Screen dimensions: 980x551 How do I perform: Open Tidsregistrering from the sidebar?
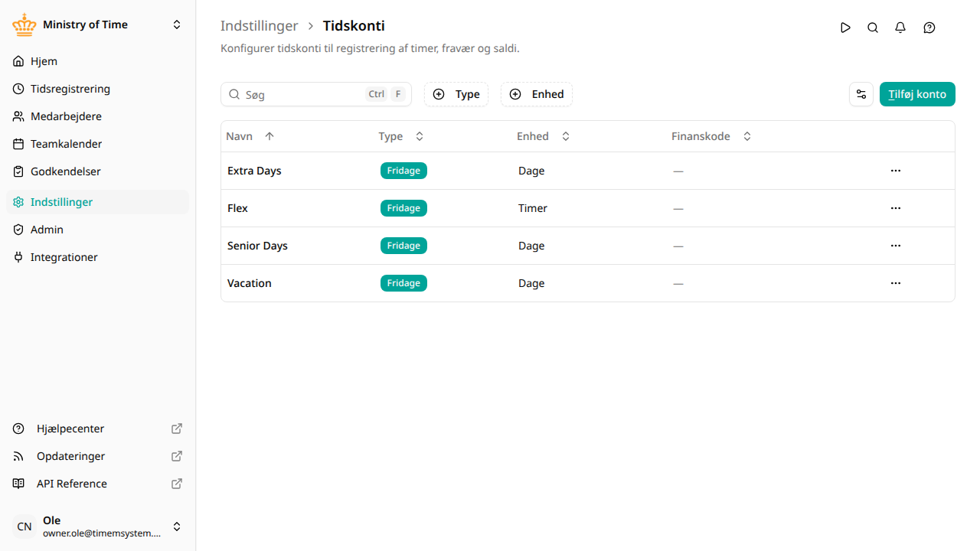[x=97, y=89]
